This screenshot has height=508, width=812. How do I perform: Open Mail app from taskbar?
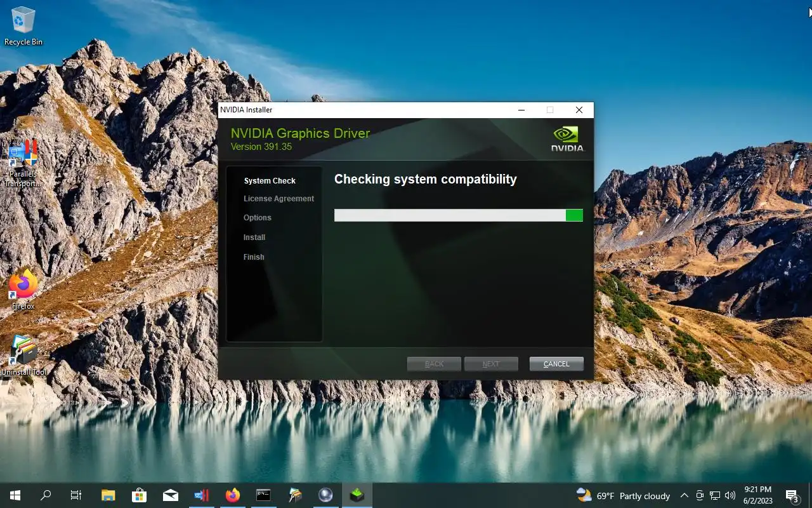pos(170,495)
